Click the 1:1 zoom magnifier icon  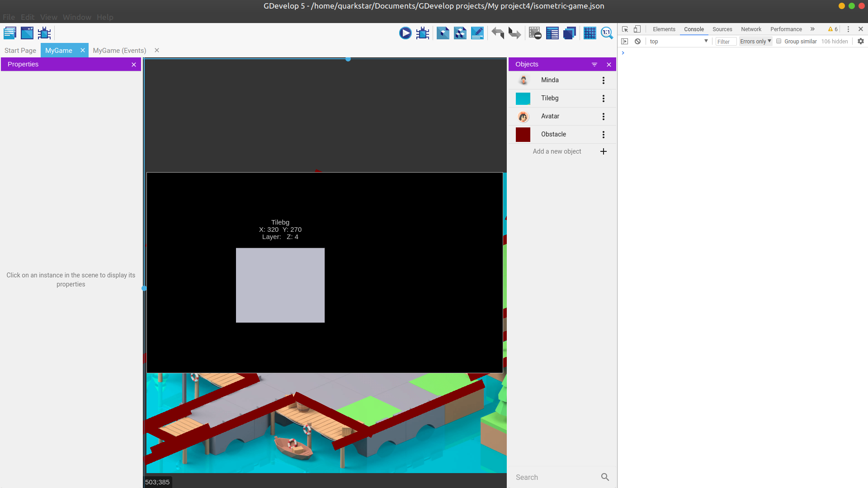[607, 33]
